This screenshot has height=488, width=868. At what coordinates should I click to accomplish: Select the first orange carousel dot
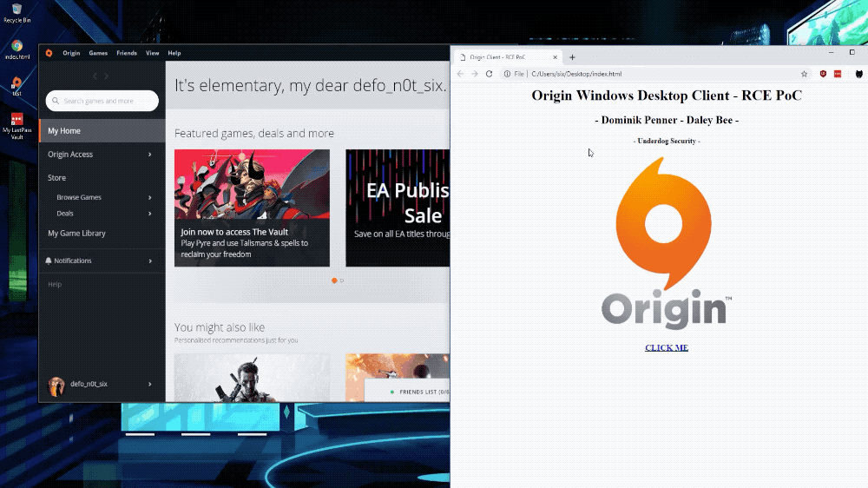[x=334, y=280]
